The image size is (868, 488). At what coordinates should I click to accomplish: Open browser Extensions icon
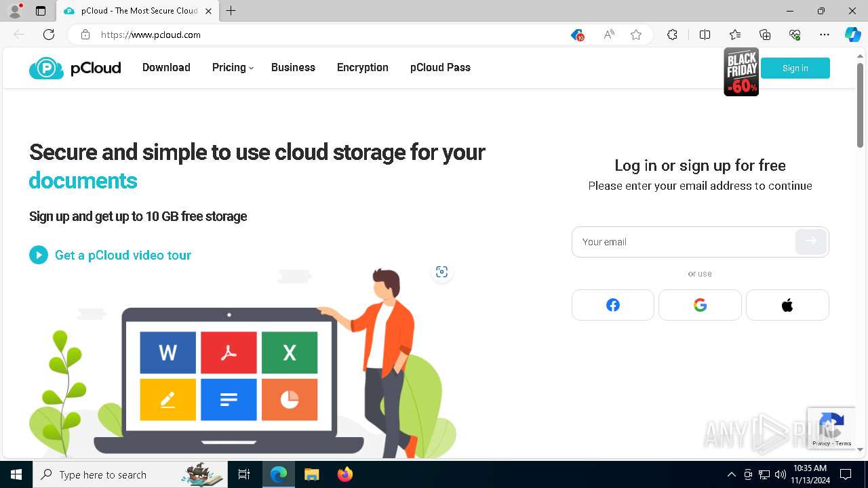click(x=672, y=35)
